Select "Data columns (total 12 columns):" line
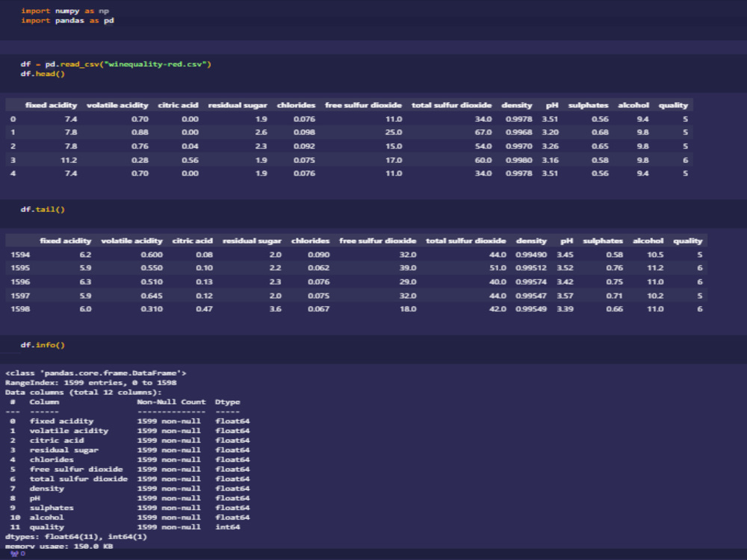Image resolution: width=747 pixels, height=560 pixels. pos(84,393)
